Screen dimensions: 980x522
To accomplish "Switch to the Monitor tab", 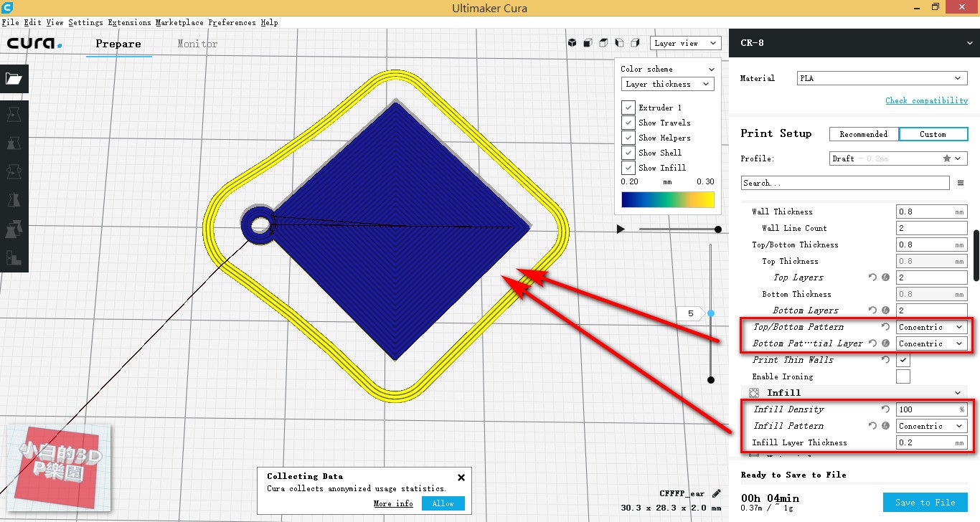I will click(x=197, y=44).
